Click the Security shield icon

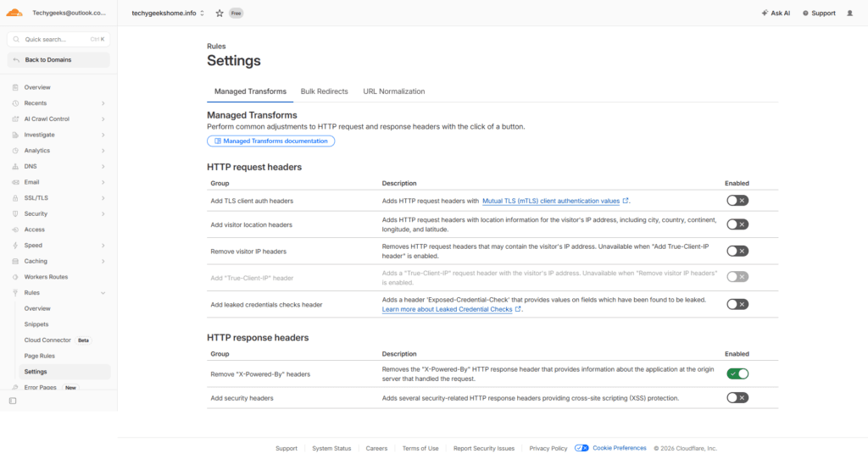(x=15, y=213)
